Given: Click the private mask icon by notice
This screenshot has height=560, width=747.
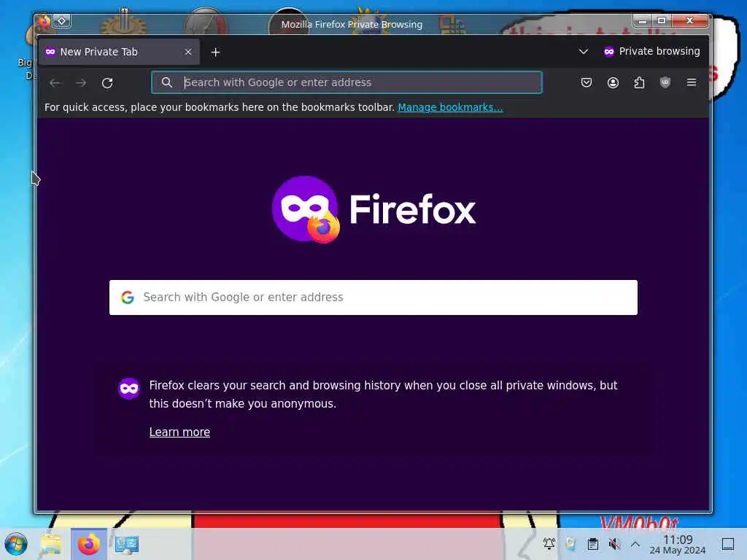Looking at the screenshot, I should [129, 389].
